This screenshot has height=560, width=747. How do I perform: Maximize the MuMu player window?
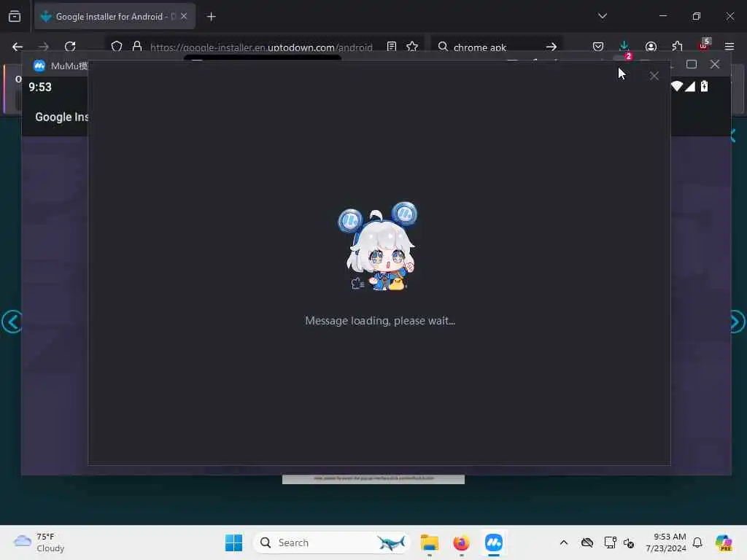[692, 64]
